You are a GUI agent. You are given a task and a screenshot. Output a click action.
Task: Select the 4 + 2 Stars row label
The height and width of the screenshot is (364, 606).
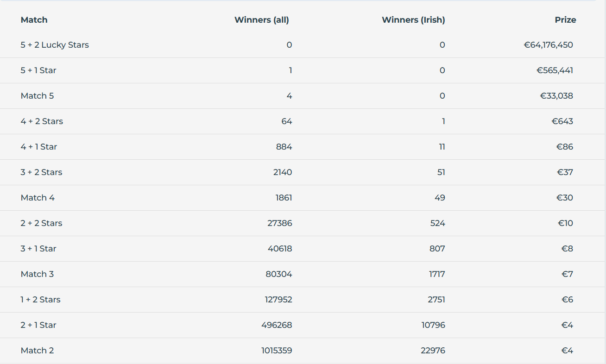click(42, 121)
